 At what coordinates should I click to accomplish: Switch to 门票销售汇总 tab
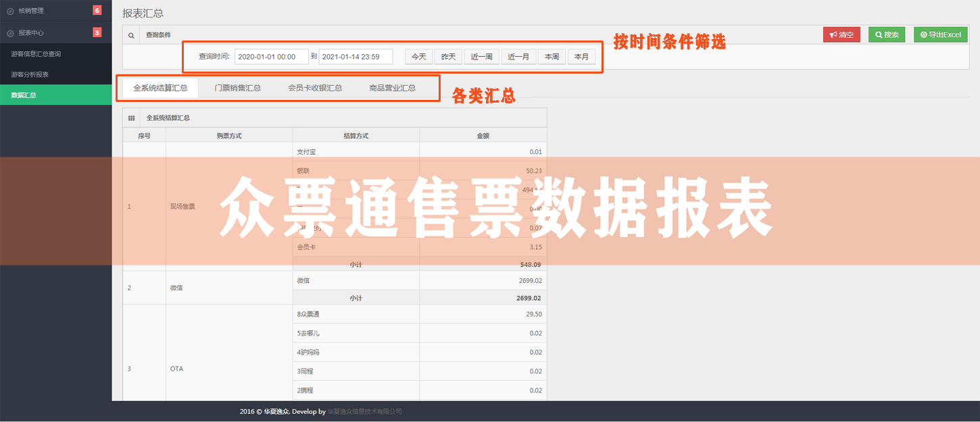tap(237, 88)
